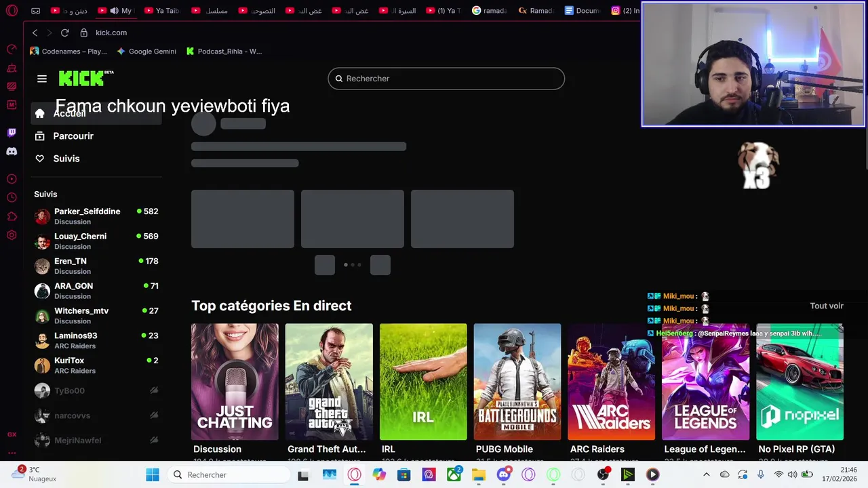Open OBS Studio from the taskbar

[603, 474]
